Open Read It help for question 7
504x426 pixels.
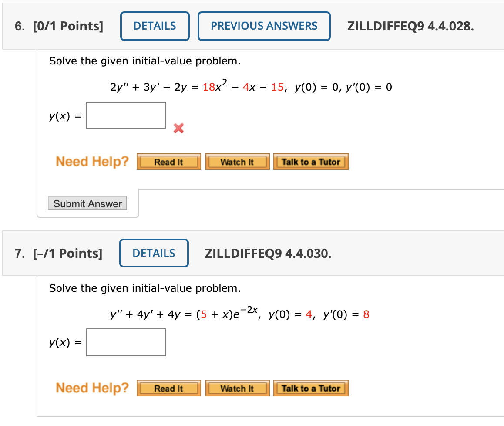tap(169, 388)
